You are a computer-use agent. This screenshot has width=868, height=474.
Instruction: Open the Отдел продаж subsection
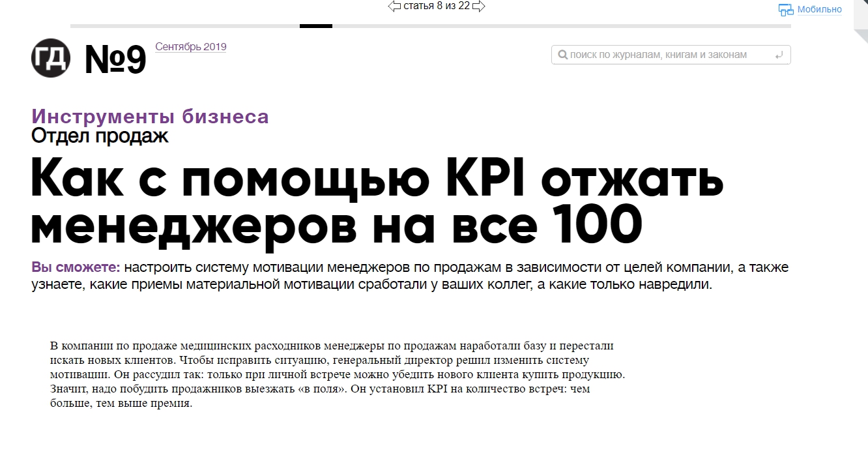(100, 136)
